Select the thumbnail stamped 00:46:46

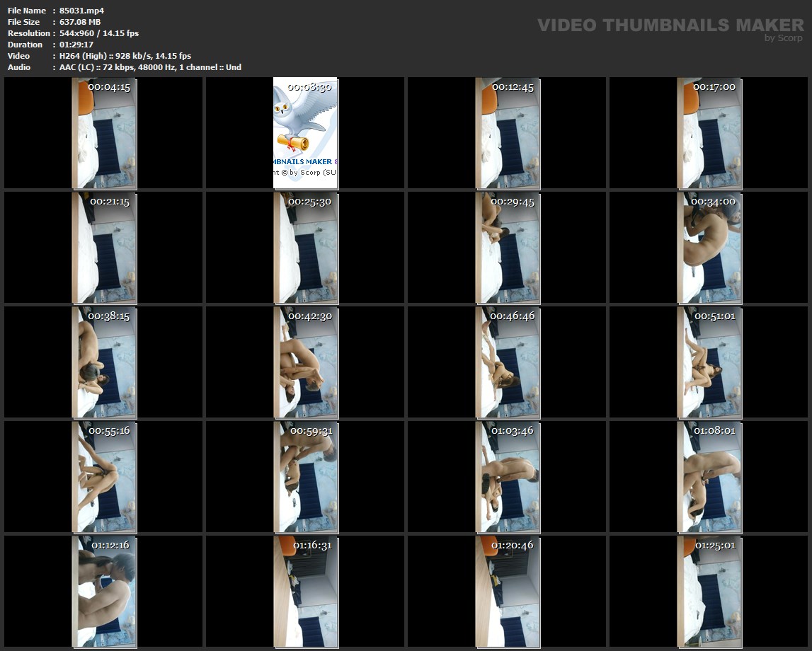click(508, 362)
